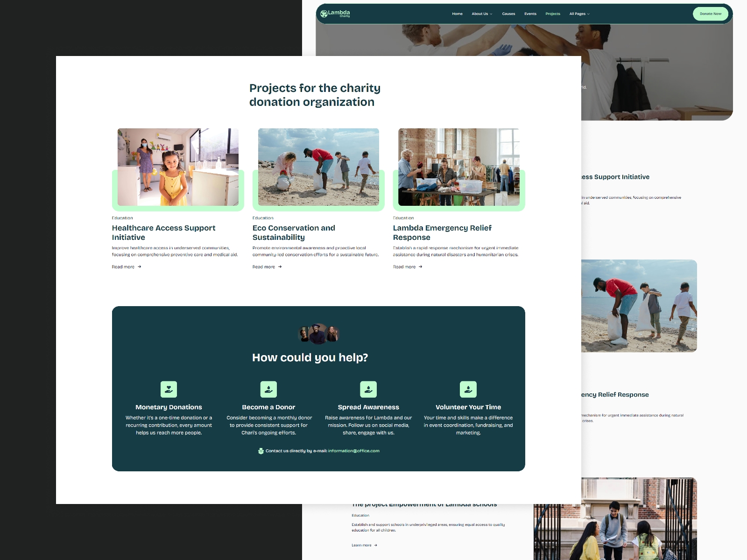Screen dimensions: 747x560
Task: Click the arrow next to Healthcare Read more
Action: click(140, 267)
